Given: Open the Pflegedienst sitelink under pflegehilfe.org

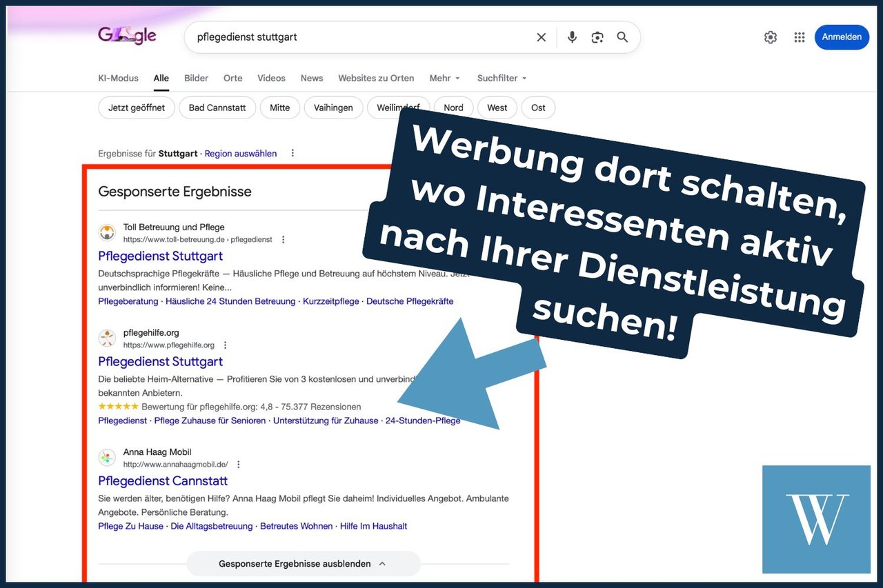Looking at the screenshot, I should click(x=123, y=420).
